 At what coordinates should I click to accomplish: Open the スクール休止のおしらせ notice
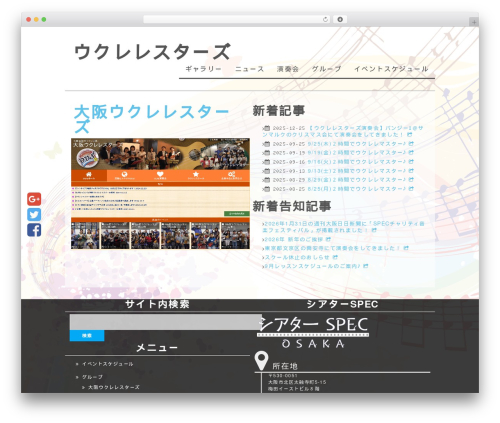(x=297, y=257)
